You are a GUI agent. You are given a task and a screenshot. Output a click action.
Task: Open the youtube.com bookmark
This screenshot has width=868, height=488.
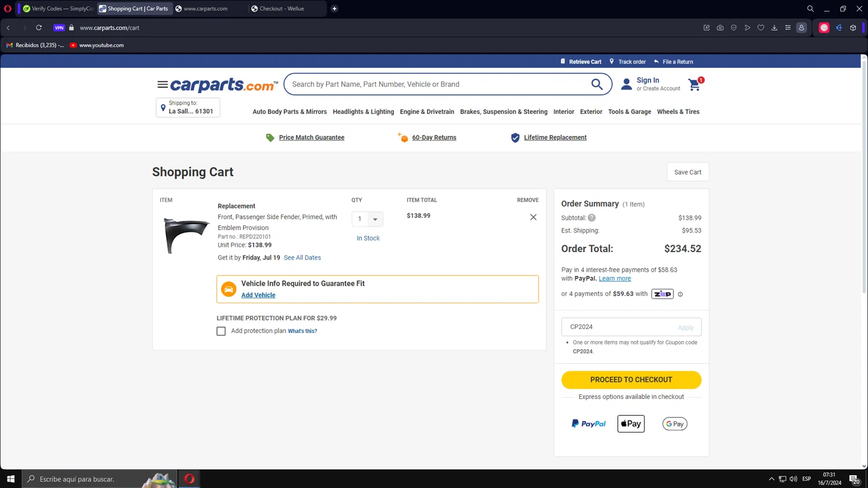click(x=97, y=45)
